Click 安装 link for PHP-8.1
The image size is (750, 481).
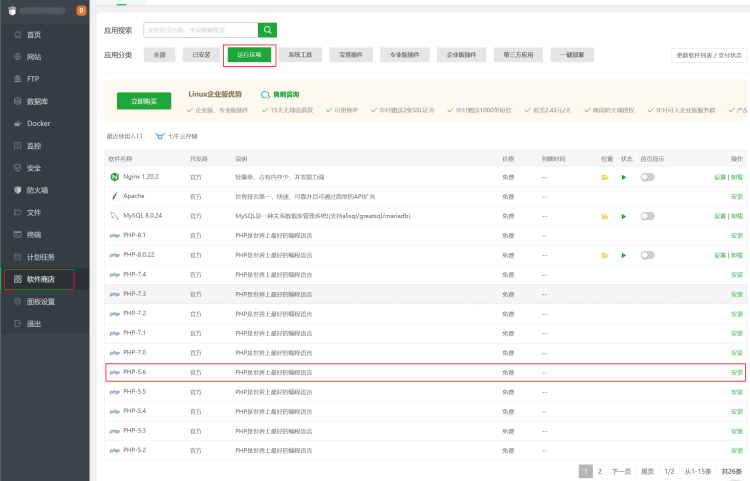coord(737,236)
